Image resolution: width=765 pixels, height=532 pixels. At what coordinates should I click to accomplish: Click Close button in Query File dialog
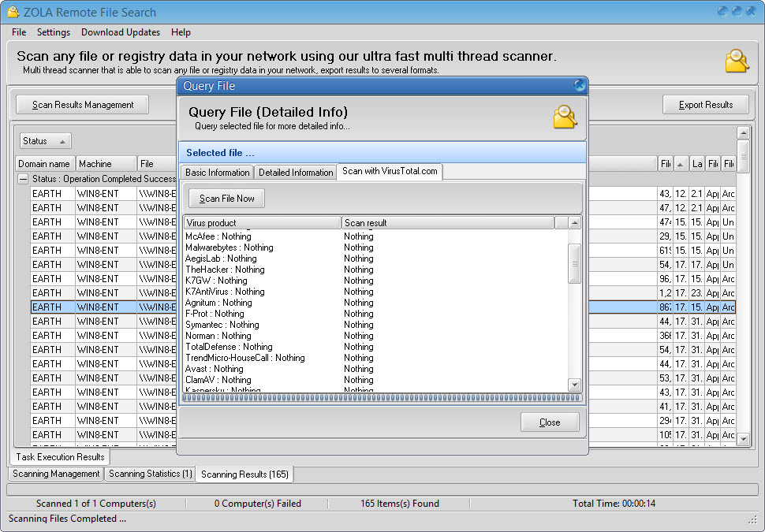click(x=550, y=422)
